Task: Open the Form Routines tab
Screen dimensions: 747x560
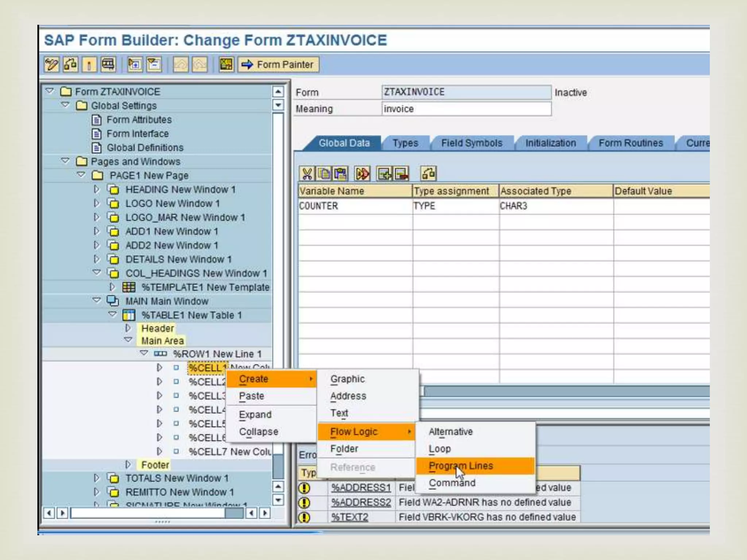Action: (630, 143)
